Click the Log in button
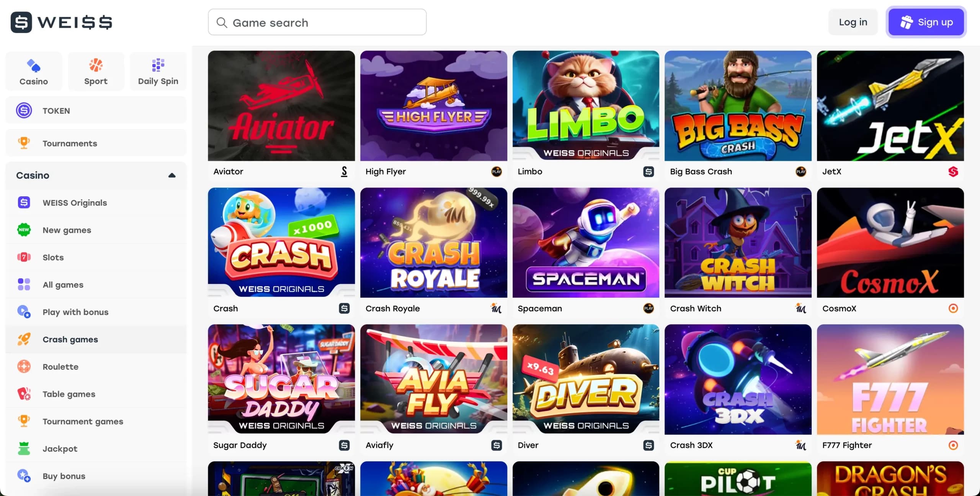Viewport: 980px width, 496px height. [853, 22]
